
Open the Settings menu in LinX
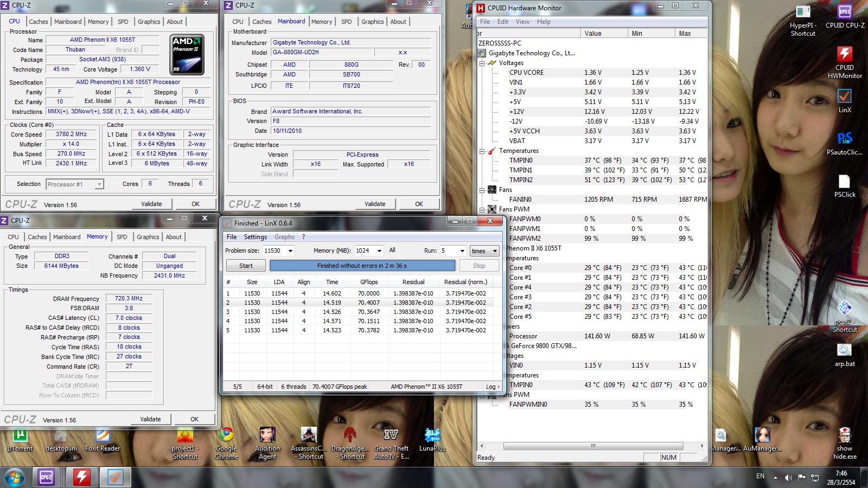(255, 237)
